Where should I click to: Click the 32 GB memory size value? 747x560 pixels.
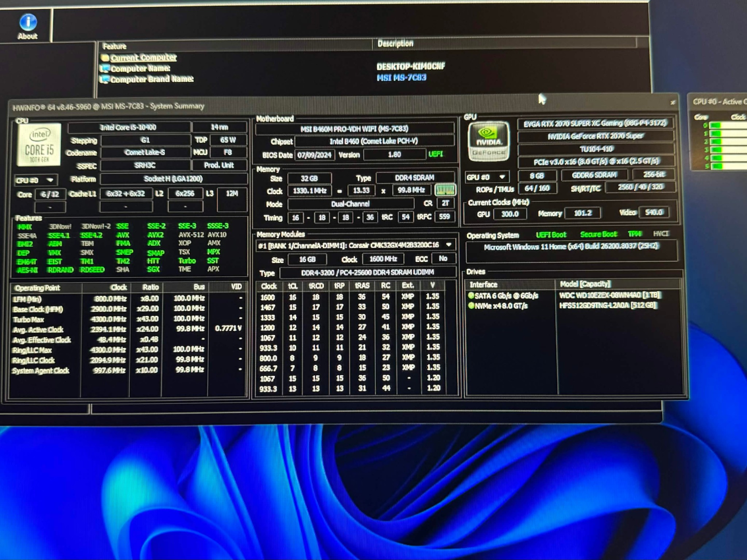(x=309, y=178)
